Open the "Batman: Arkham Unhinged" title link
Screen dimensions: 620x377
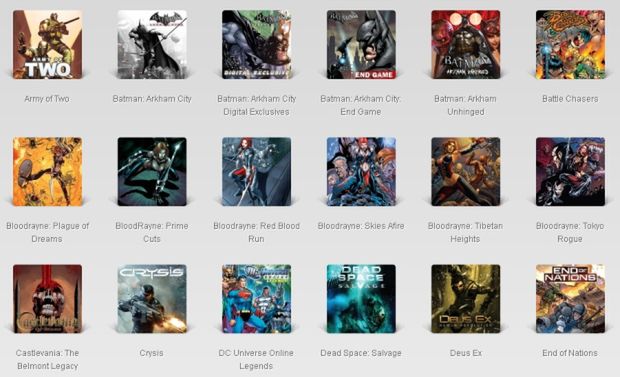click(x=465, y=105)
